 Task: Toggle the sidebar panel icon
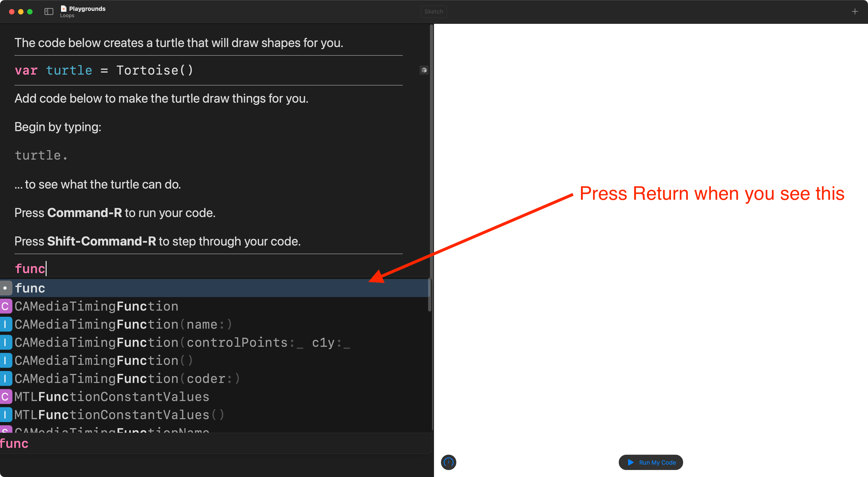(49, 12)
